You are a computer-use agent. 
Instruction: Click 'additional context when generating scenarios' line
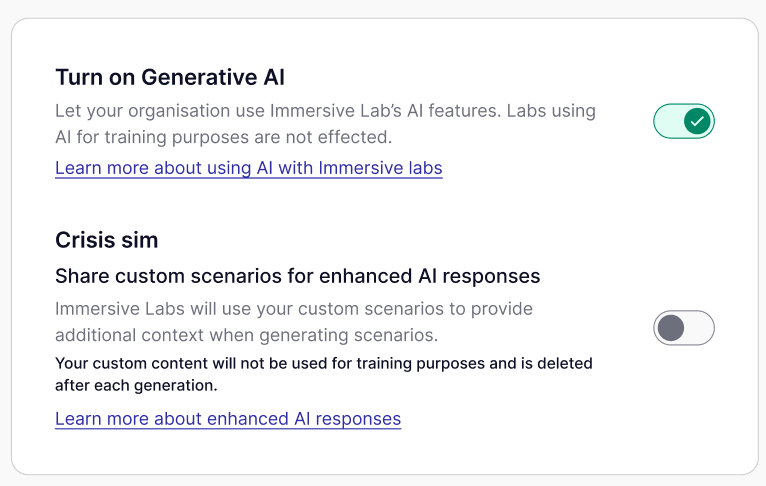(x=247, y=334)
